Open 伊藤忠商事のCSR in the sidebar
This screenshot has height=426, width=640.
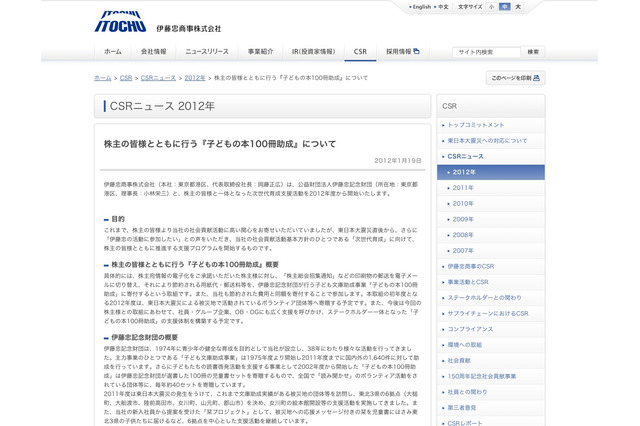491,266
